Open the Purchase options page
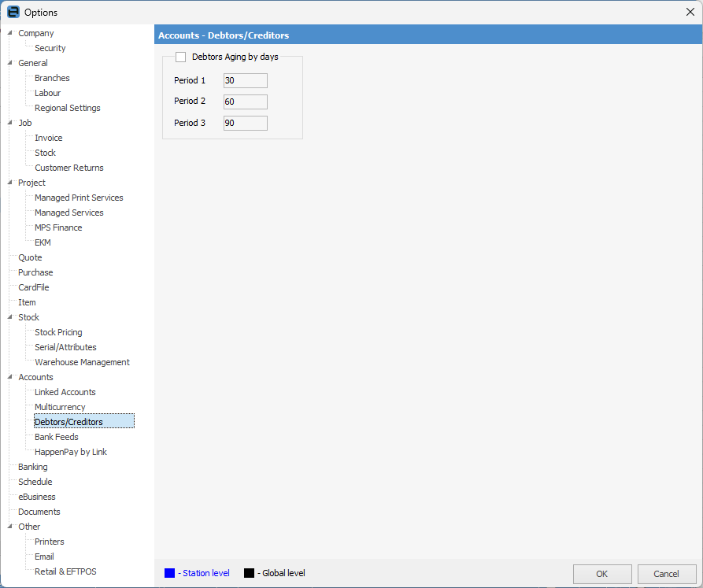Image resolution: width=703 pixels, height=588 pixels. 35,272
